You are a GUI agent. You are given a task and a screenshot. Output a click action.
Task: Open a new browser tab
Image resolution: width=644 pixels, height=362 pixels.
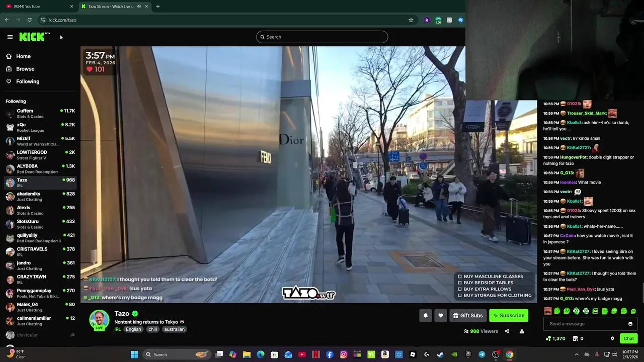click(157, 7)
